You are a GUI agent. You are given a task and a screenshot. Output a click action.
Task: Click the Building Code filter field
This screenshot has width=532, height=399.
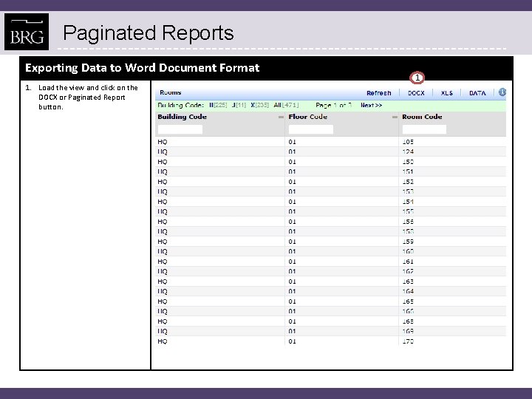pyautogui.click(x=180, y=129)
